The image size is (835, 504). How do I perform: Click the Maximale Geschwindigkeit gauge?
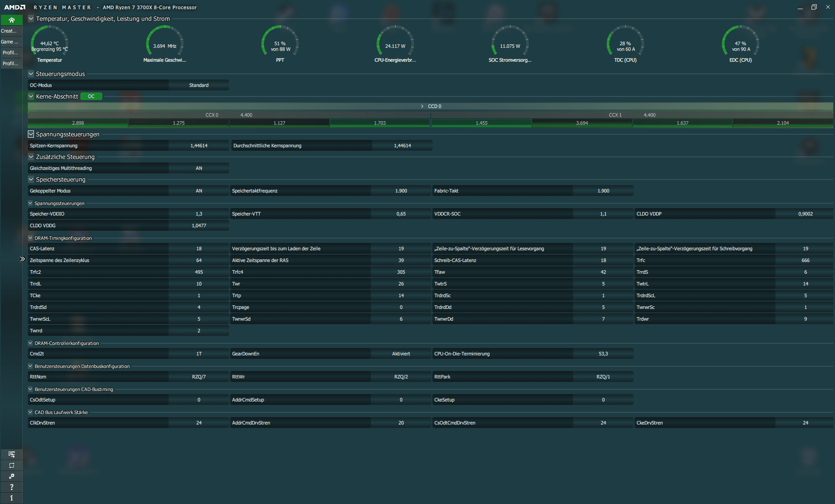165,44
